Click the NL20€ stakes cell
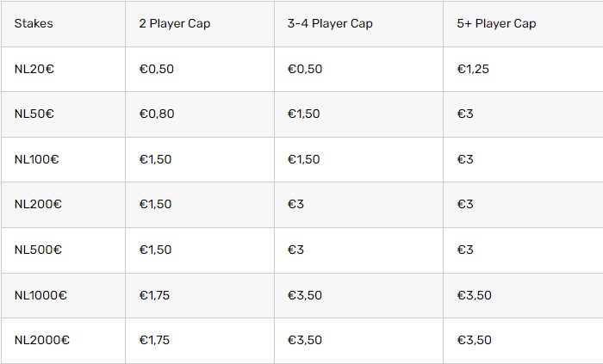The image size is (603, 364). click(34, 69)
